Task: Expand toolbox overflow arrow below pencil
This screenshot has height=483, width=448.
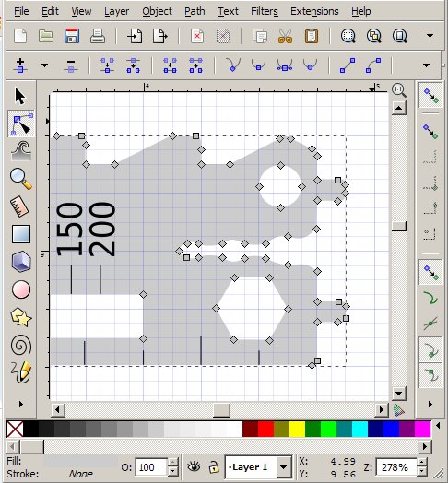Action: coord(21,404)
